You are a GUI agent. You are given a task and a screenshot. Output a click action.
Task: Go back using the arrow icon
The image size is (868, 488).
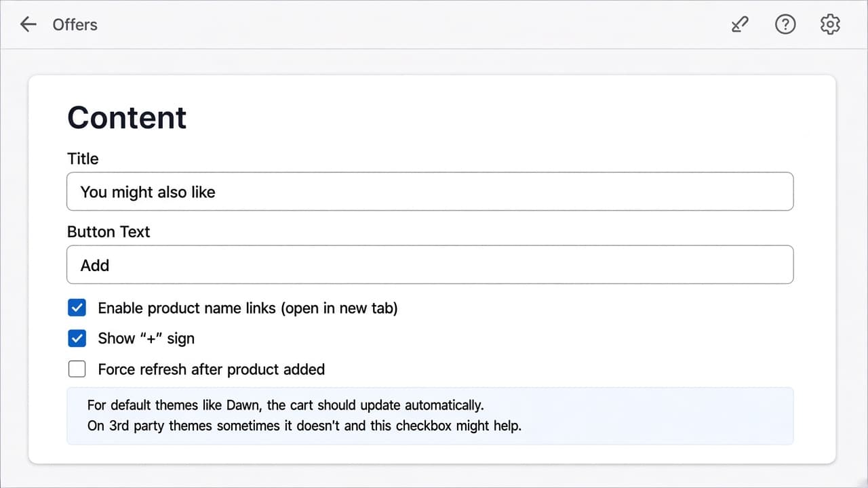(28, 24)
